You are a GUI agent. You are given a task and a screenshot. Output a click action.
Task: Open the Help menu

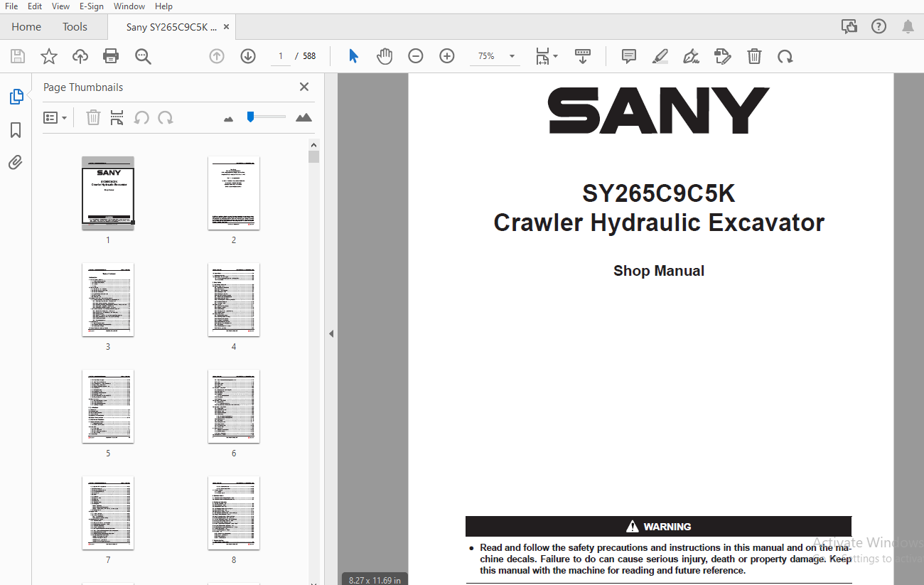click(163, 6)
